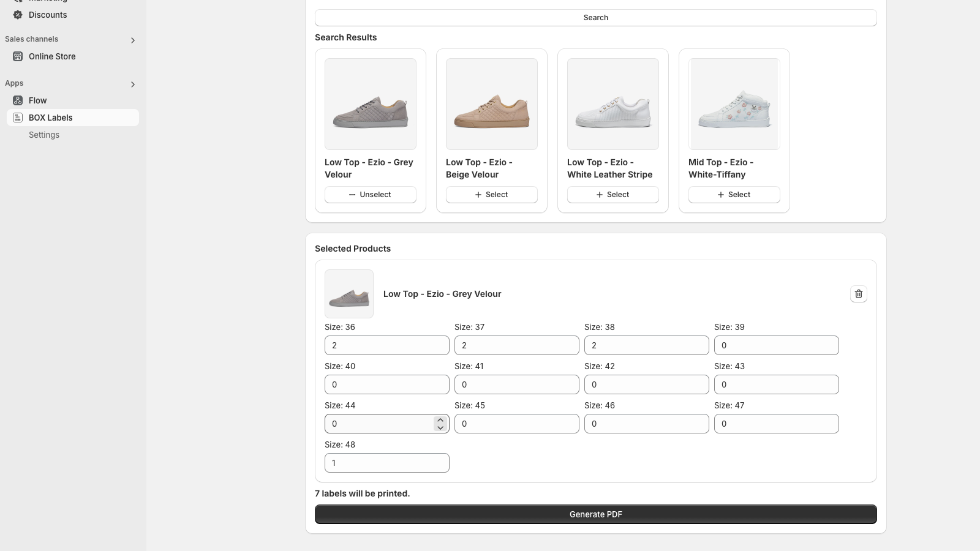Open the Flow app icon
The height and width of the screenshot is (551, 980).
pyautogui.click(x=17, y=100)
